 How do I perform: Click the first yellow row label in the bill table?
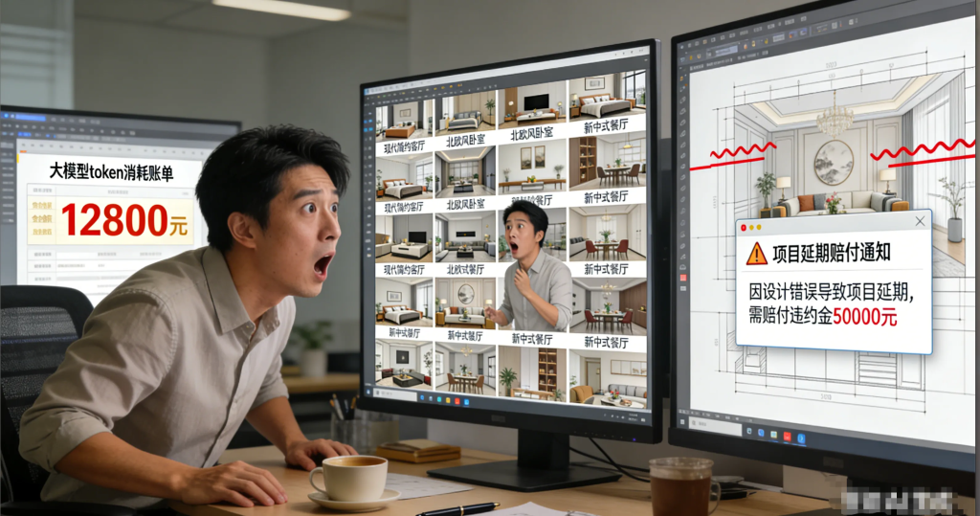(x=41, y=205)
